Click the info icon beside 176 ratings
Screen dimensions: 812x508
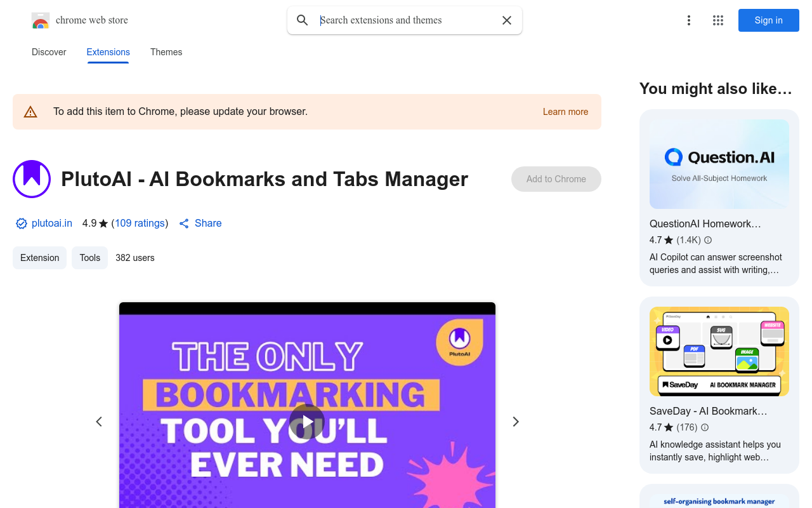705,427
